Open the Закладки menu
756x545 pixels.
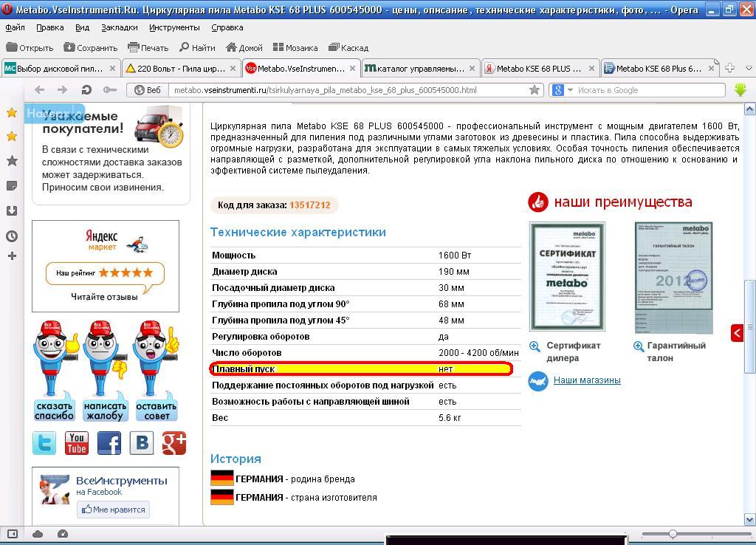pyautogui.click(x=120, y=27)
